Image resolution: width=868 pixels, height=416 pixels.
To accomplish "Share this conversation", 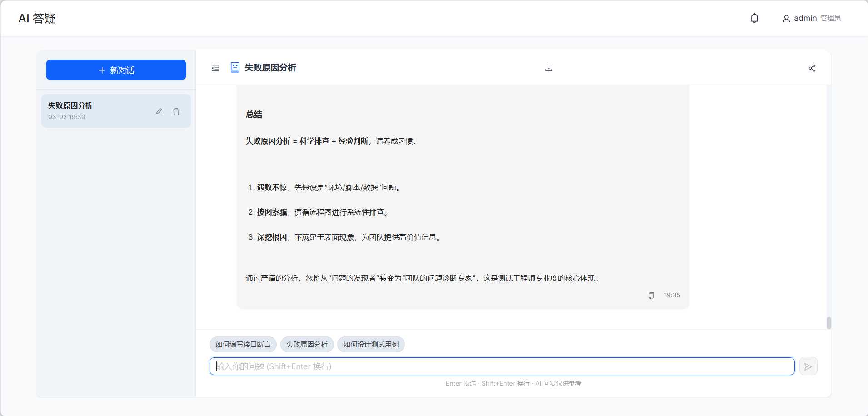I will 812,68.
